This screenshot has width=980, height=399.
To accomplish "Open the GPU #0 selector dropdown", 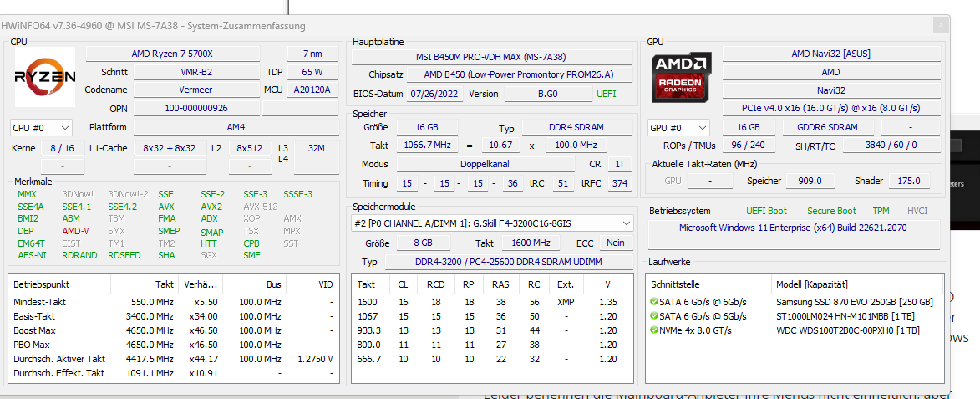I will pyautogui.click(x=678, y=128).
